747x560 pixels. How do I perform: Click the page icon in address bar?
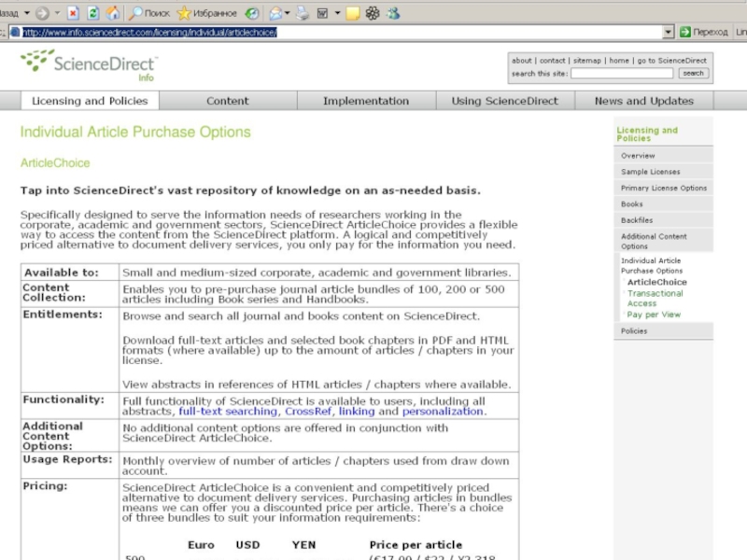pyautogui.click(x=15, y=32)
